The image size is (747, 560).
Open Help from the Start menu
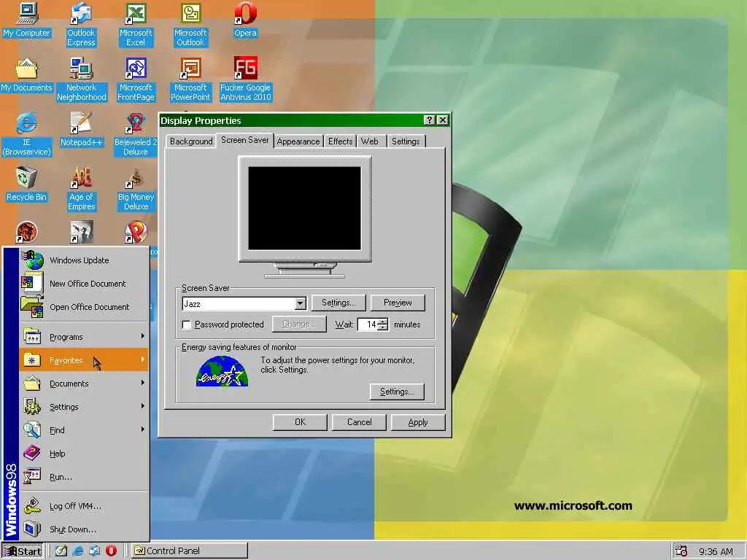(84, 454)
